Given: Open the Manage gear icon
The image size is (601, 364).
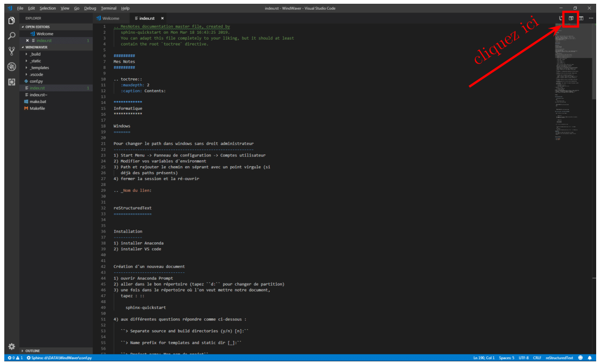Looking at the screenshot, I should point(11,346).
